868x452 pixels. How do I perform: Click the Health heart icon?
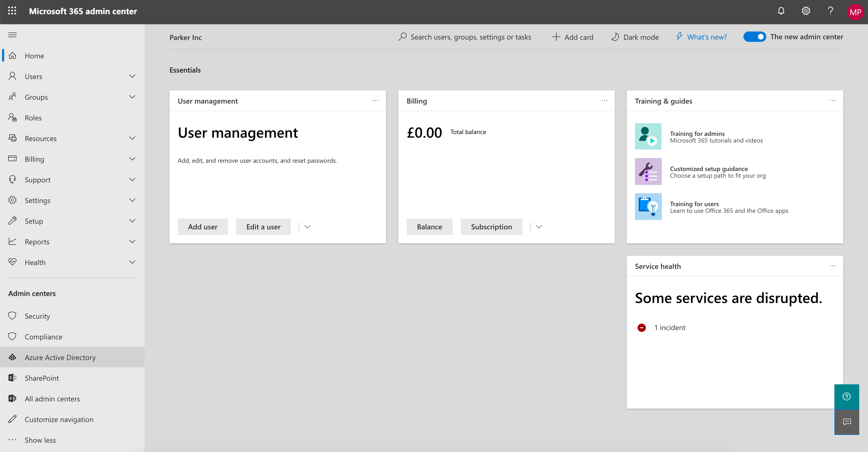pos(12,262)
